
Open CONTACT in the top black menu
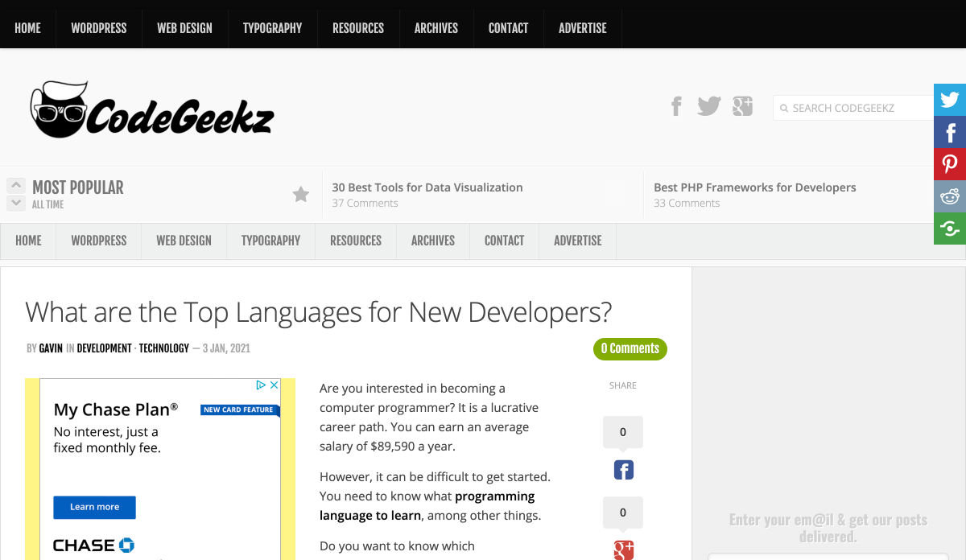pyautogui.click(x=508, y=27)
